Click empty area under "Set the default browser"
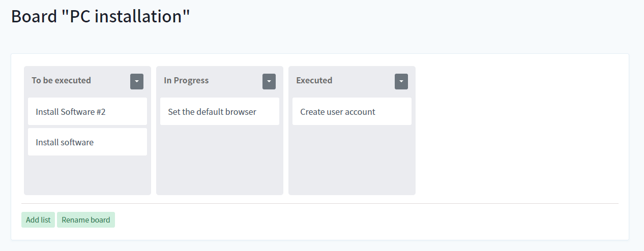 [x=219, y=160]
